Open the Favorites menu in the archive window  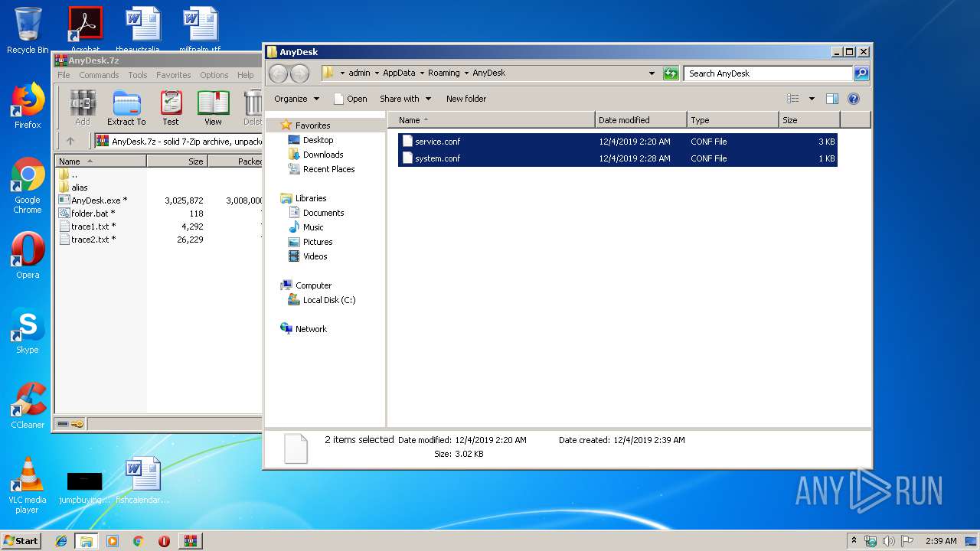174,75
